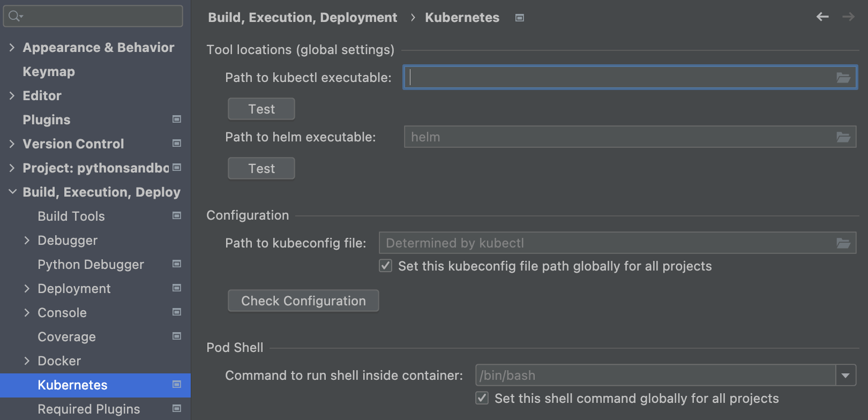The image size is (868, 420).
Task: Open the shell command dropdown arrow
Action: click(845, 376)
